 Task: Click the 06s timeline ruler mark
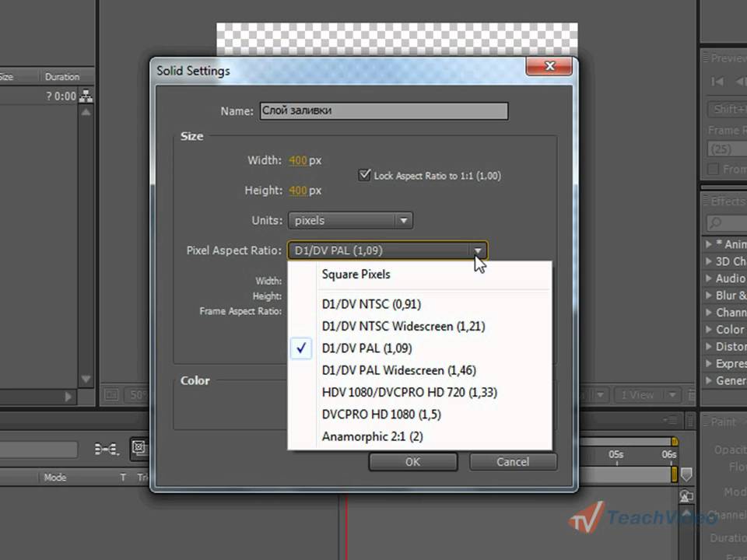click(x=668, y=455)
